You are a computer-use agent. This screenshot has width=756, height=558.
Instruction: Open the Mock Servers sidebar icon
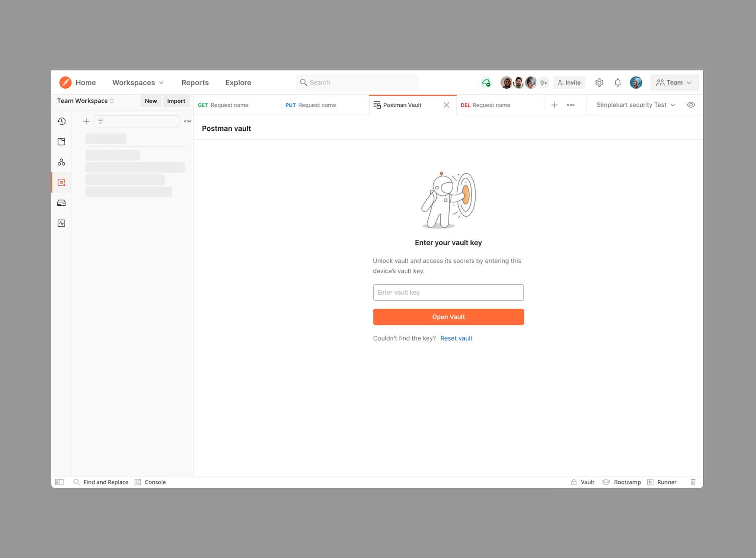click(62, 203)
